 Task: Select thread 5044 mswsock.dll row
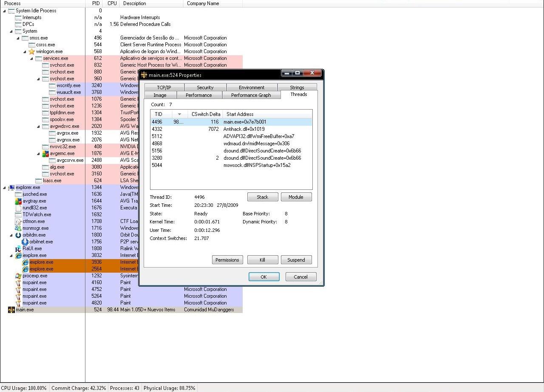[x=231, y=165]
